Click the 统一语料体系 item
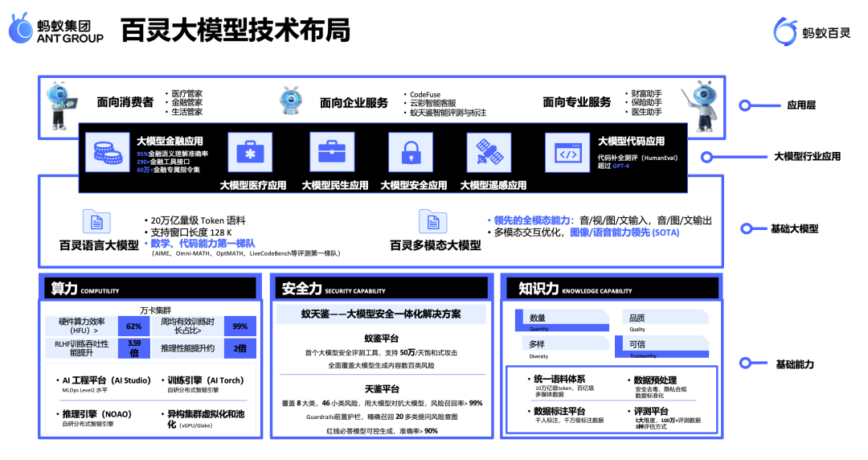Image resolution: width=868 pixels, height=460 pixels. [561, 385]
